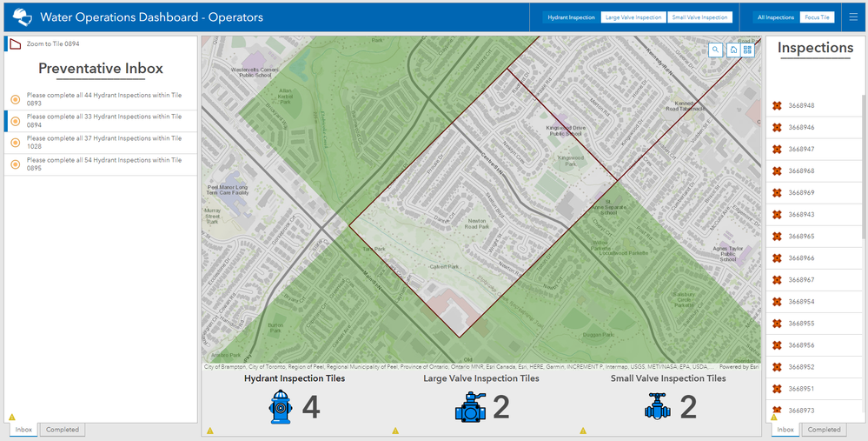Open the 37 hydrant inspections Tile 1028 message
Viewport: 868px width, 441px height.
101,143
